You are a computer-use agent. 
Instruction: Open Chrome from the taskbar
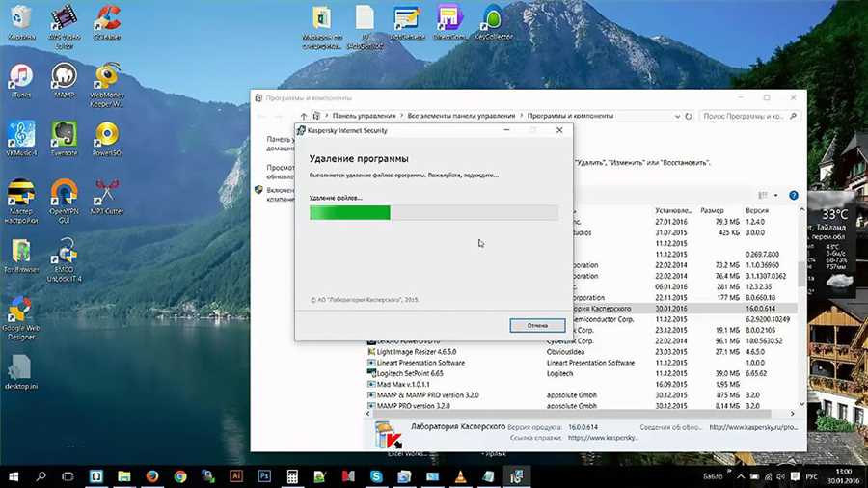click(180, 476)
